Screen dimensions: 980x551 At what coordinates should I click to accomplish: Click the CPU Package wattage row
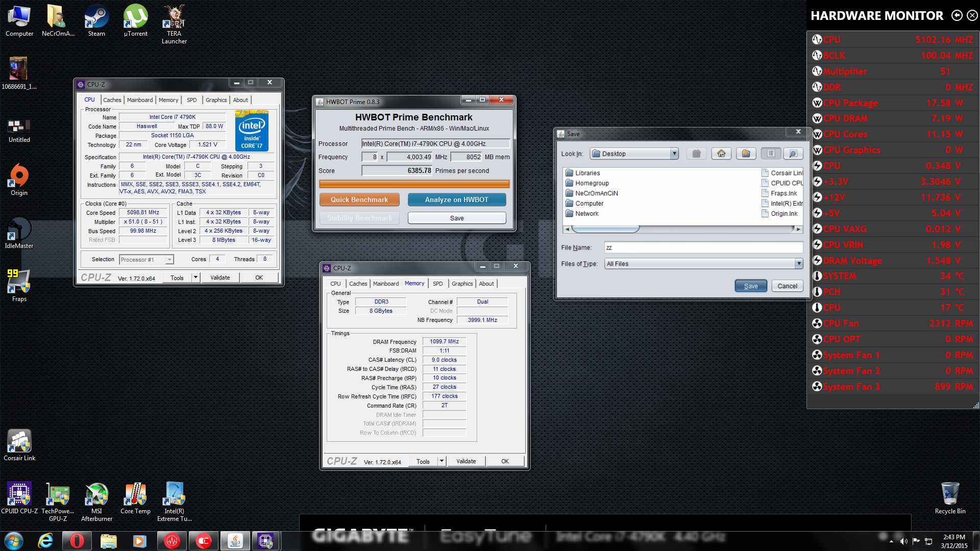coord(893,103)
